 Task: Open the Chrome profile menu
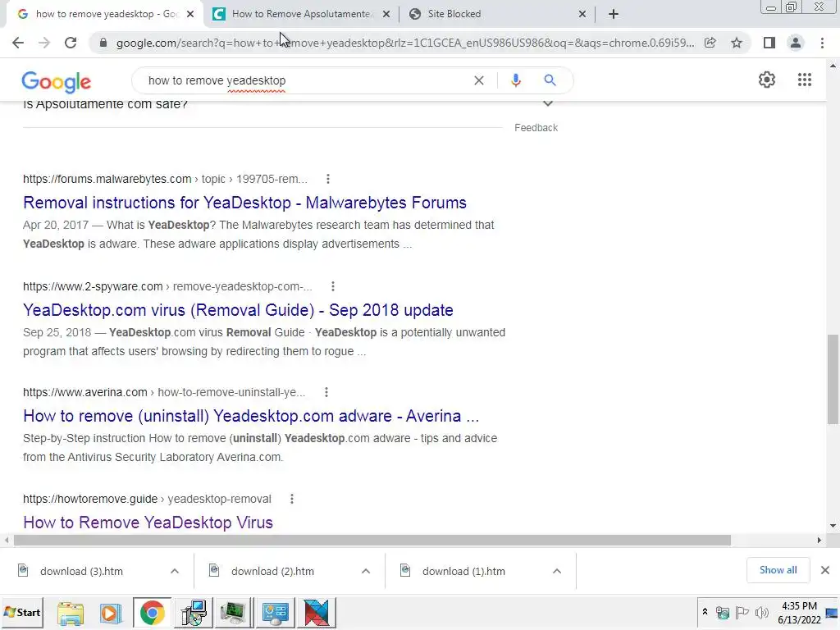(796, 43)
